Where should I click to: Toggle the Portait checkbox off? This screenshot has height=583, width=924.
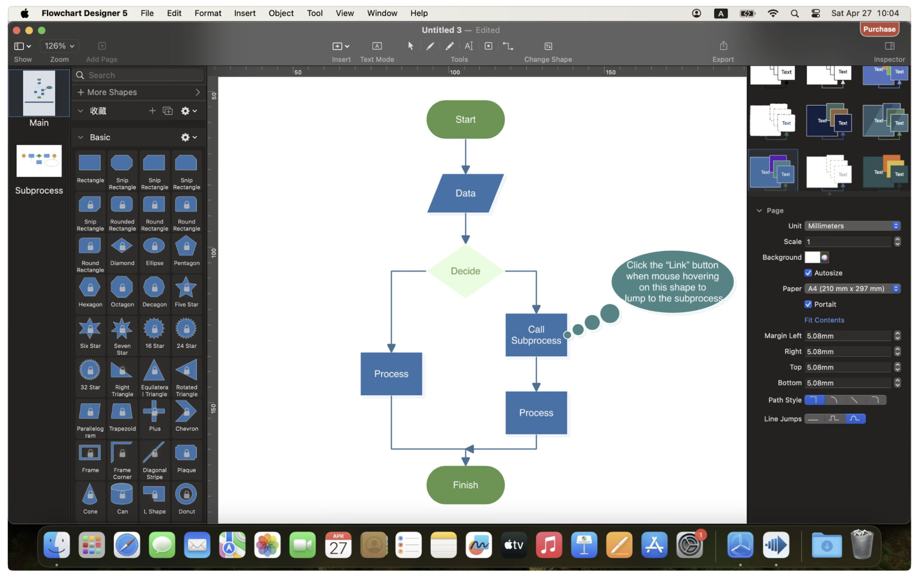pyautogui.click(x=808, y=304)
